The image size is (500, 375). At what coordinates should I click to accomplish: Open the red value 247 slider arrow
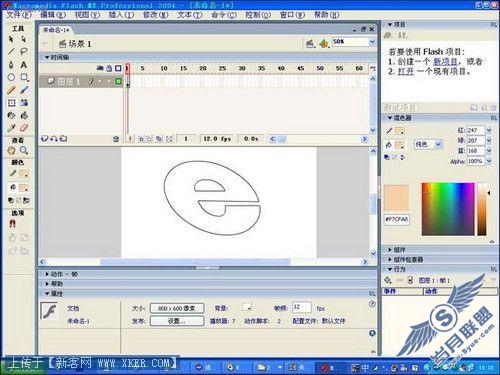click(489, 130)
